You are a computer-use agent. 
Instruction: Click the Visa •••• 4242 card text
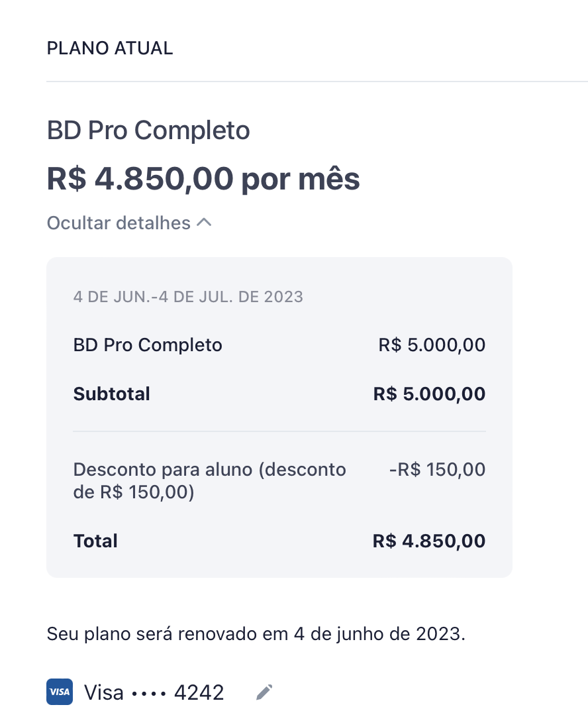pos(154,692)
